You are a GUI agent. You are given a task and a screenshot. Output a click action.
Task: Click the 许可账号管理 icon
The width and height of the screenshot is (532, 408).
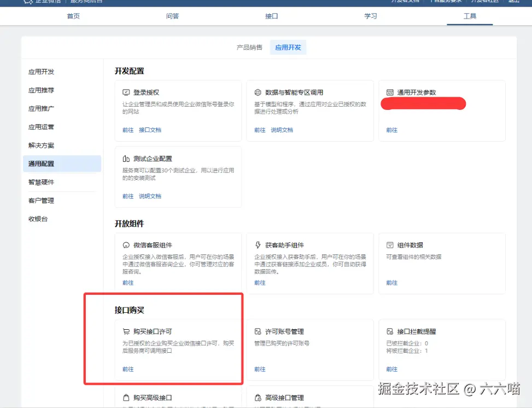click(x=258, y=331)
